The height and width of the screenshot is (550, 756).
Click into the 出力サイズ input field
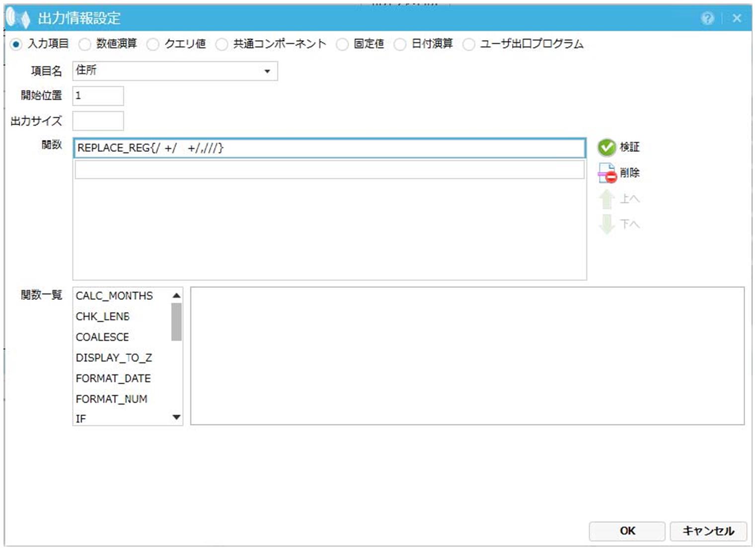pyautogui.click(x=98, y=121)
